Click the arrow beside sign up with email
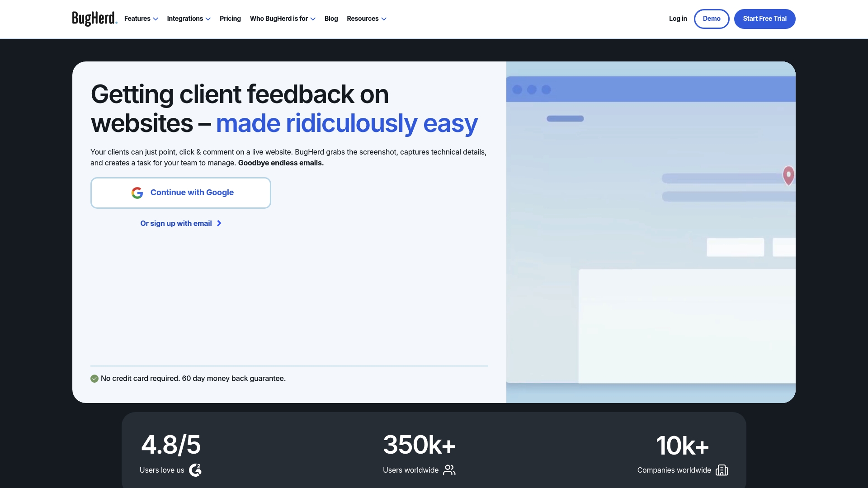 tap(219, 223)
